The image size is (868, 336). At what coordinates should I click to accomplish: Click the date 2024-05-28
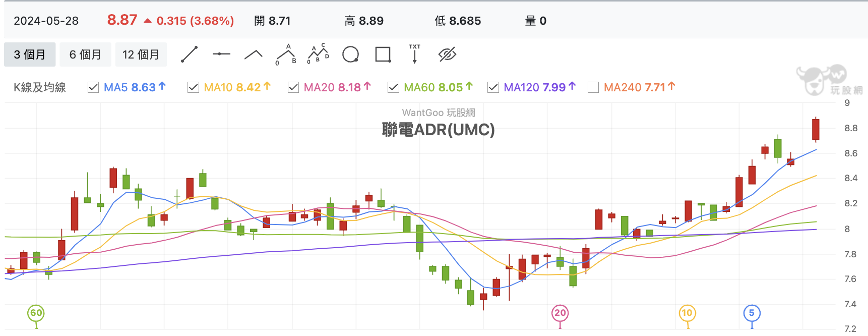(46, 21)
